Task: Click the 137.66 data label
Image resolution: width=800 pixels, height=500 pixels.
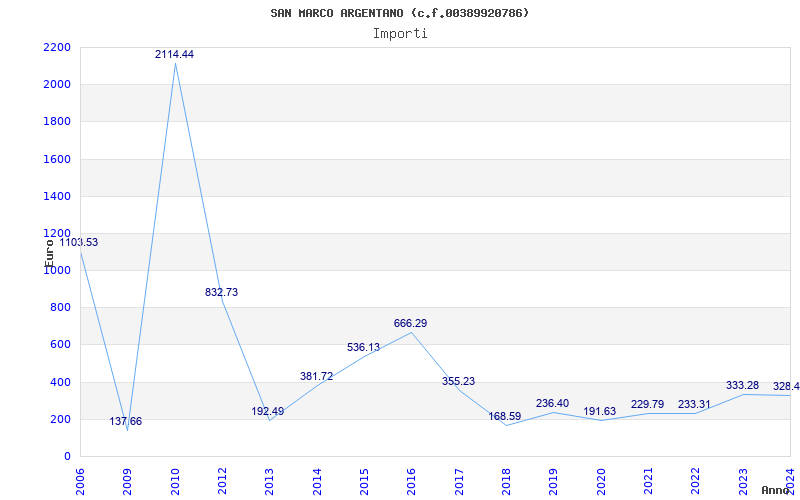Action: coord(126,421)
